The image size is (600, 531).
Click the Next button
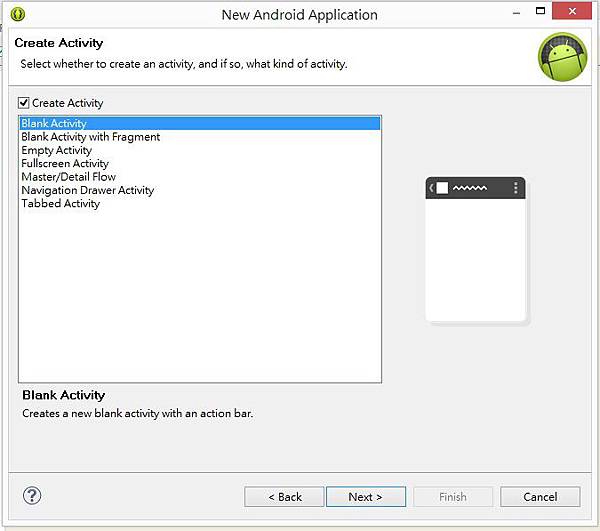[x=366, y=497]
